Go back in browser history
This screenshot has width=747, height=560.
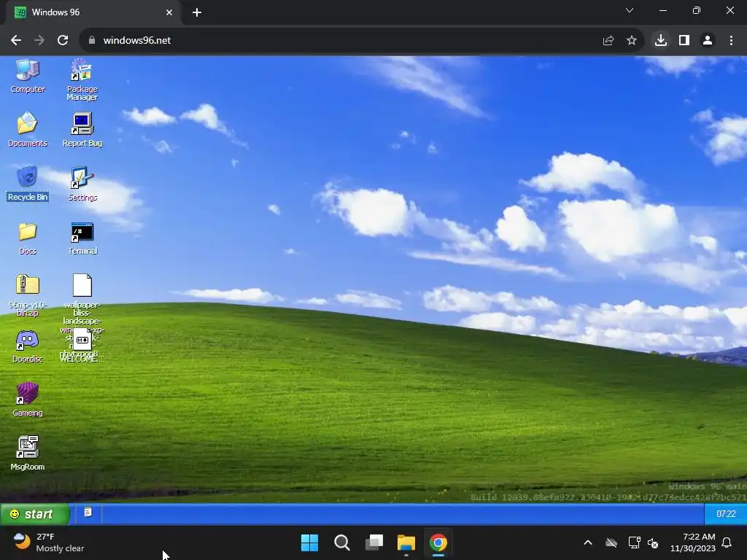(16, 41)
